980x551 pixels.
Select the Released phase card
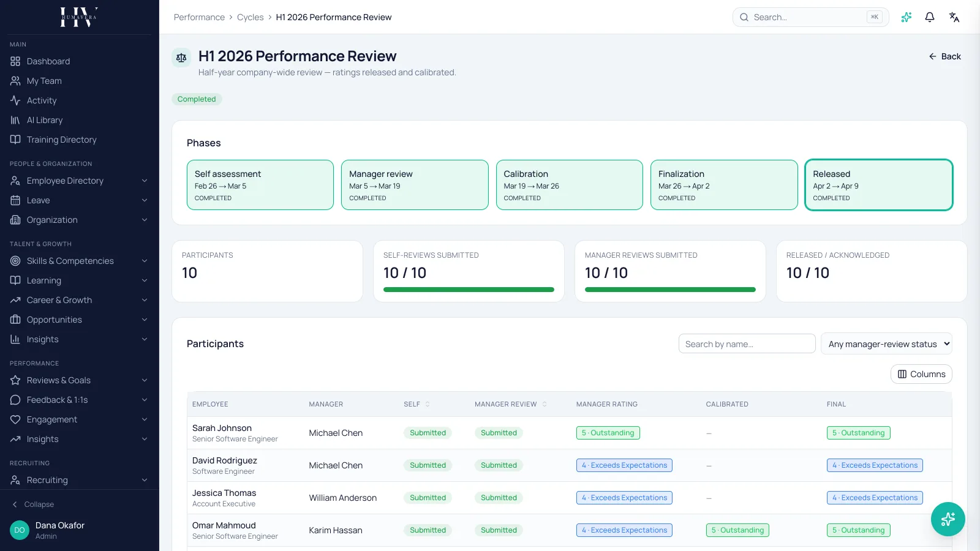879,185
